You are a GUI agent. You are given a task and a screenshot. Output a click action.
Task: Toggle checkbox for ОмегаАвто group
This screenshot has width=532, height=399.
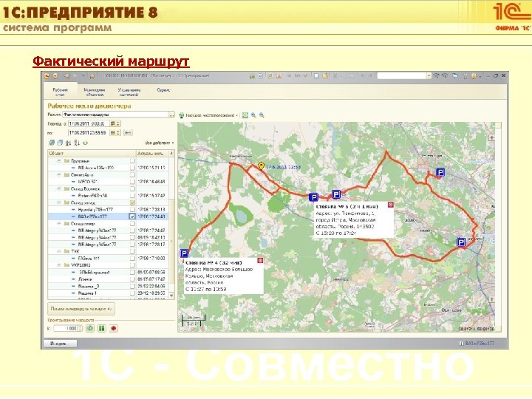(132, 174)
